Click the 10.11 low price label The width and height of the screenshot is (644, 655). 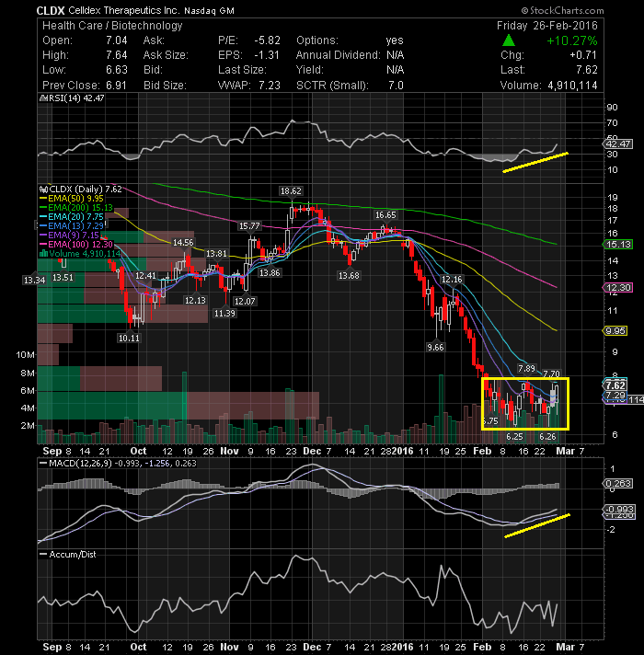[x=129, y=338]
